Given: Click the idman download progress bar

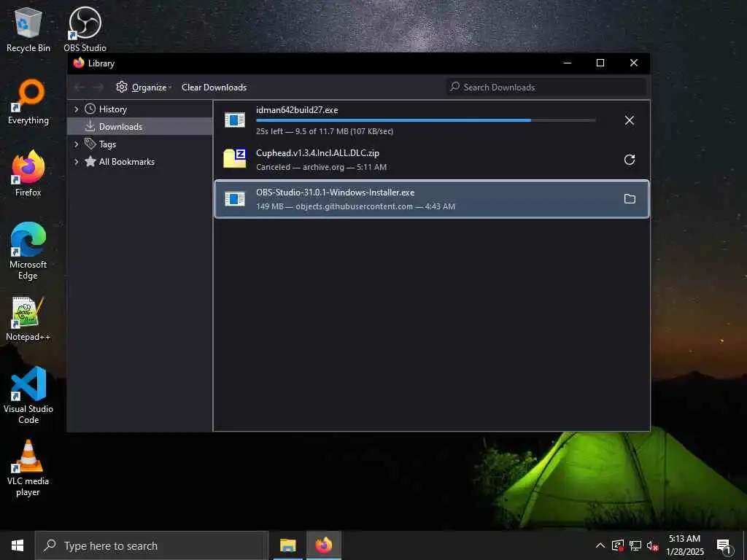Looking at the screenshot, I should 425,120.
